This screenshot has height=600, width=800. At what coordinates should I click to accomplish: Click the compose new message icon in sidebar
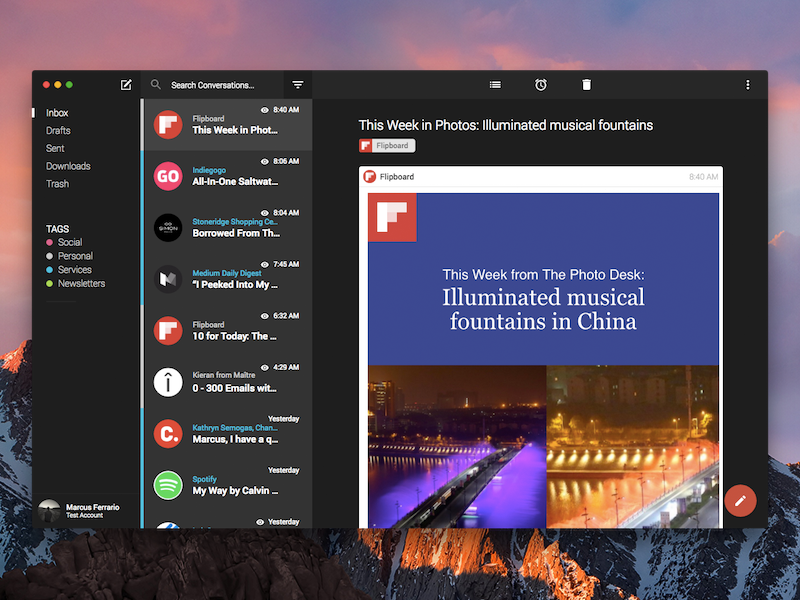[126, 85]
